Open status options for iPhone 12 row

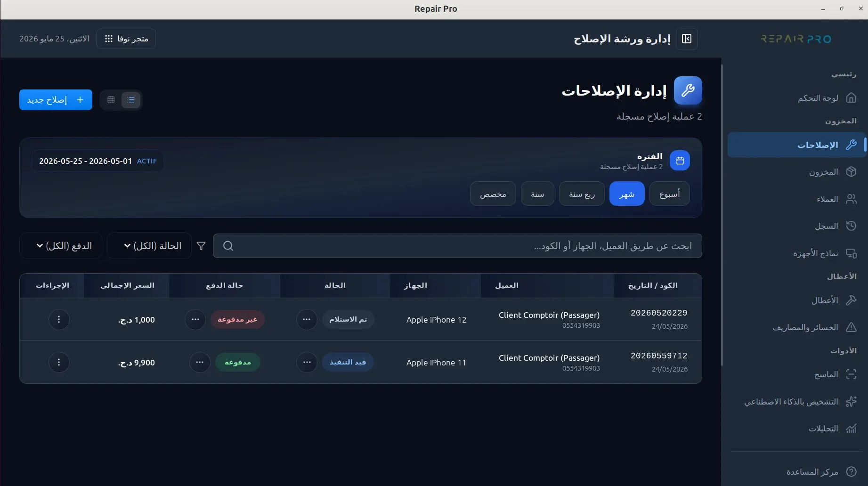tap(307, 319)
